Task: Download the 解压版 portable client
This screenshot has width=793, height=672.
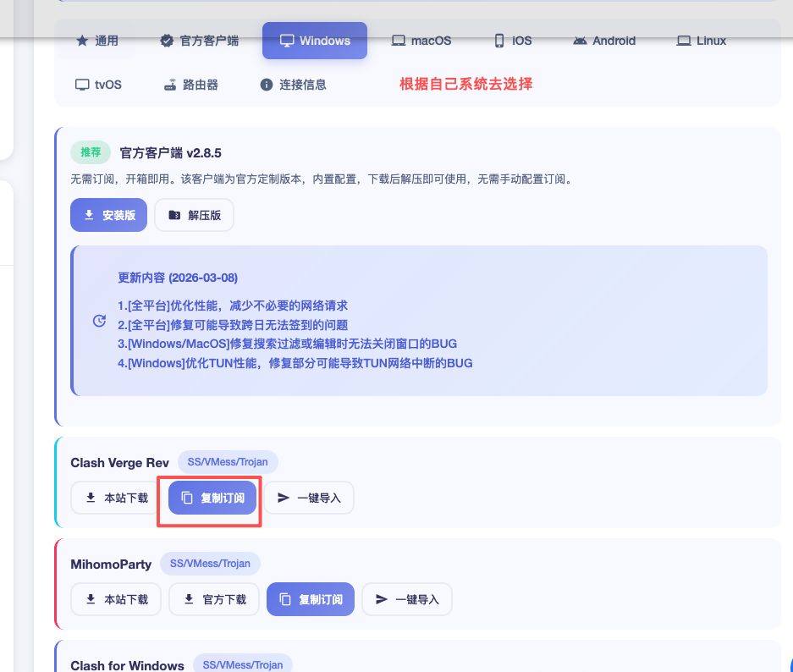Action: point(195,215)
